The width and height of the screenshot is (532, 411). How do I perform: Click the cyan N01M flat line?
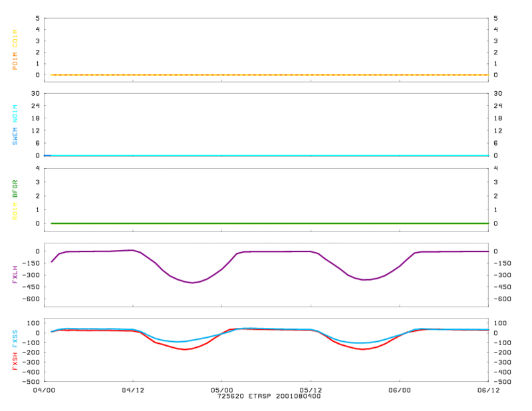click(x=270, y=156)
